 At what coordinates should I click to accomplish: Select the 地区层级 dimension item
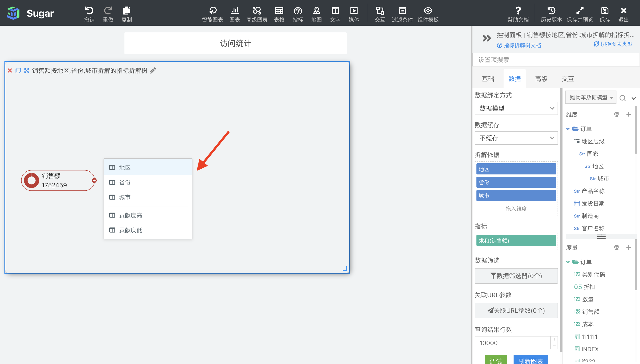coord(589,141)
